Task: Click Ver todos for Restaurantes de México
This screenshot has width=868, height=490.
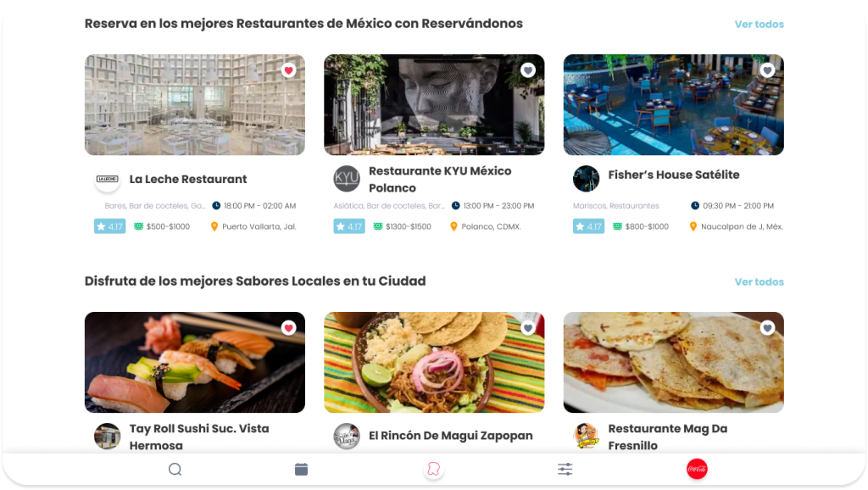Action: [759, 25]
